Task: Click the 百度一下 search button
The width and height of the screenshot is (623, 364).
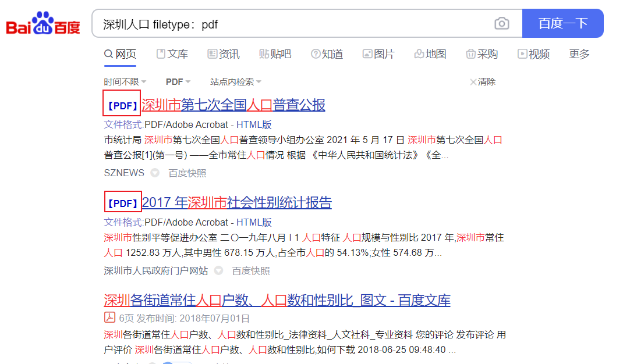Action: (562, 23)
